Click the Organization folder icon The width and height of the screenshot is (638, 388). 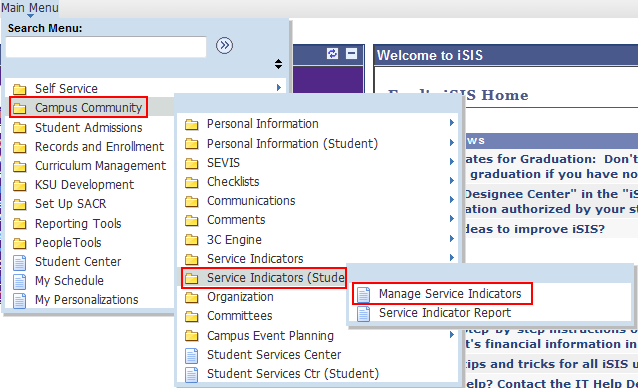click(192, 297)
